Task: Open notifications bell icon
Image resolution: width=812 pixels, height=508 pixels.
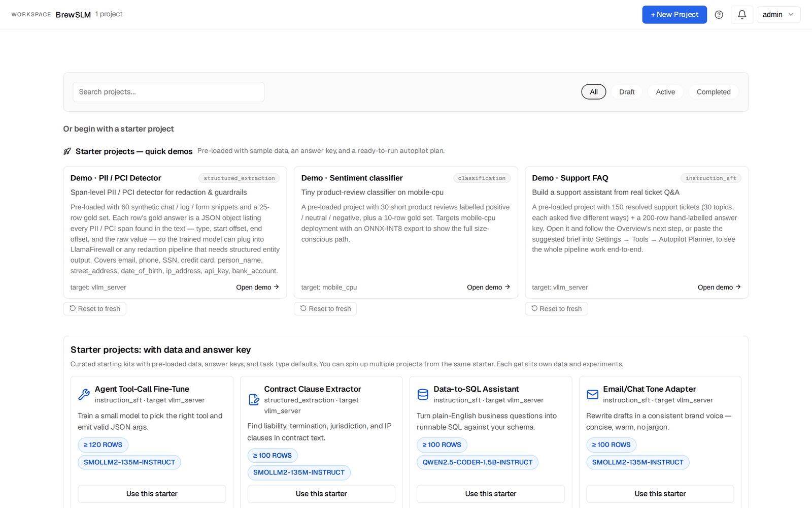Action: 742,15
